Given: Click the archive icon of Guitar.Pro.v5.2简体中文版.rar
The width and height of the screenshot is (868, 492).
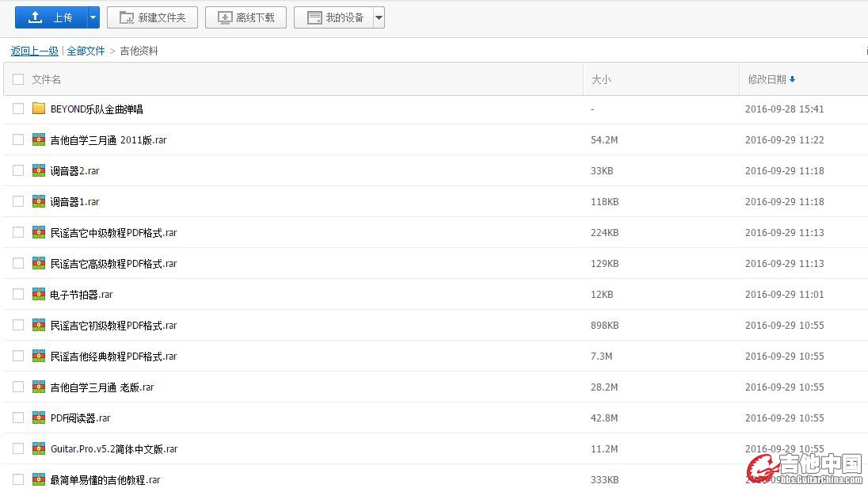Looking at the screenshot, I should [39, 448].
